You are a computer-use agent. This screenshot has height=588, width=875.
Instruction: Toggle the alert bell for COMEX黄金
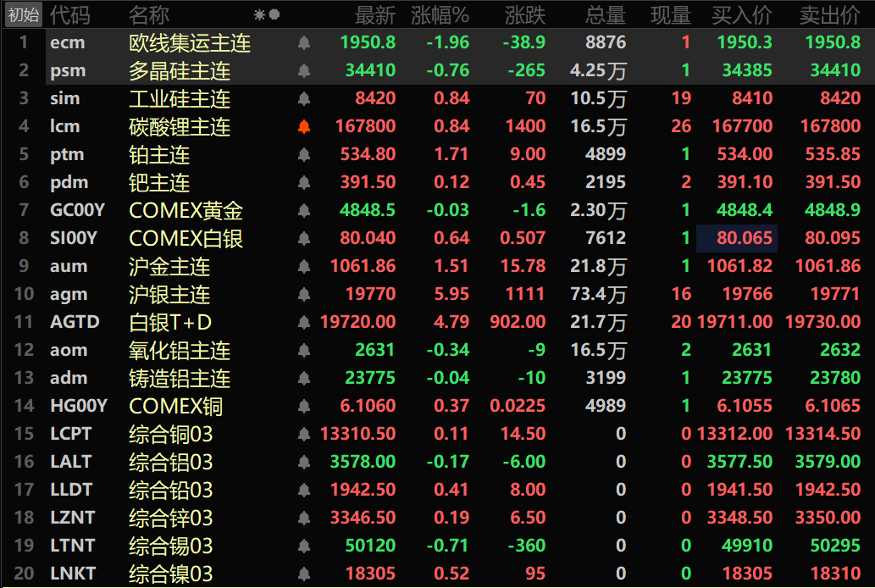[x=303, y=210]
